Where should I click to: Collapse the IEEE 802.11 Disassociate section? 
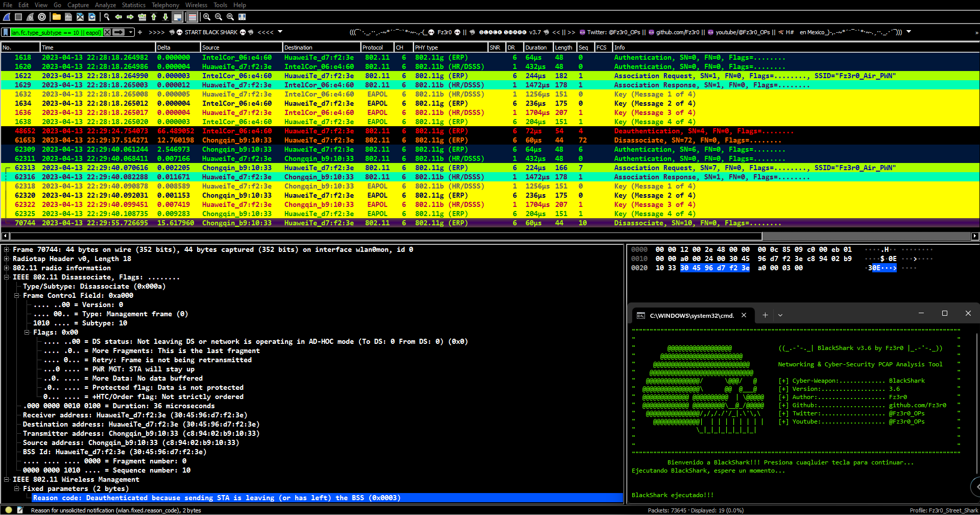point(6,277)
